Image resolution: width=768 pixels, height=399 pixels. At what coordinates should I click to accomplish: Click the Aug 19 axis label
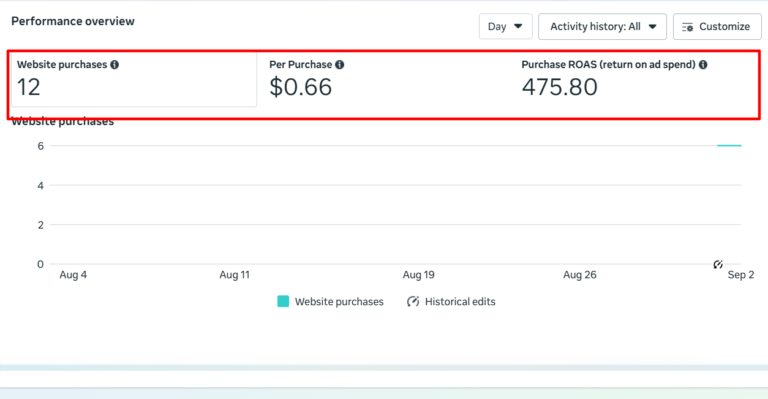click(418, 275)
